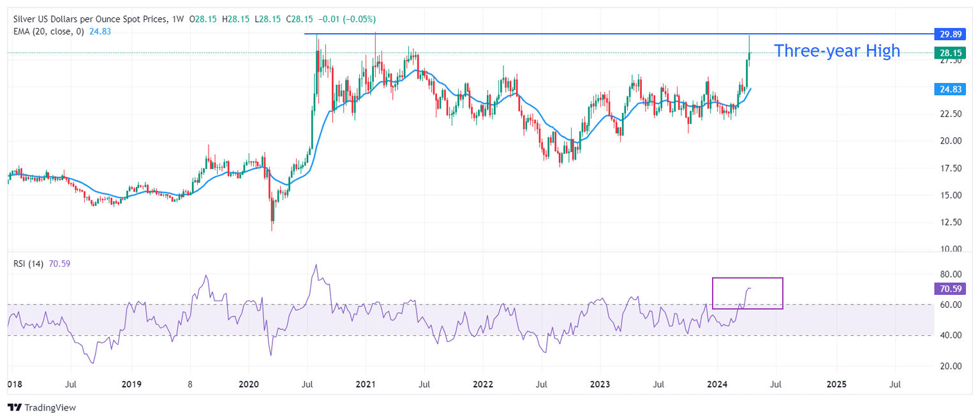Select the Three-year High text annotation
This screenshot has width=980, height=420.
coord(837,50)
